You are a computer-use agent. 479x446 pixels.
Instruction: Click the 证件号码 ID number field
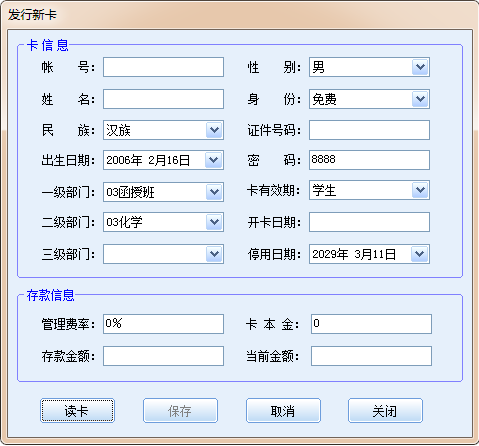[369, 130]
